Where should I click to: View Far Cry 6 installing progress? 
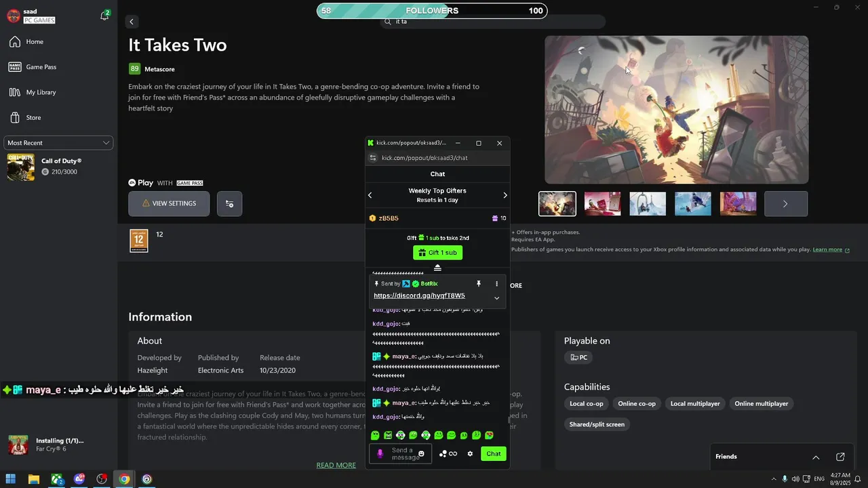point(57,445)
